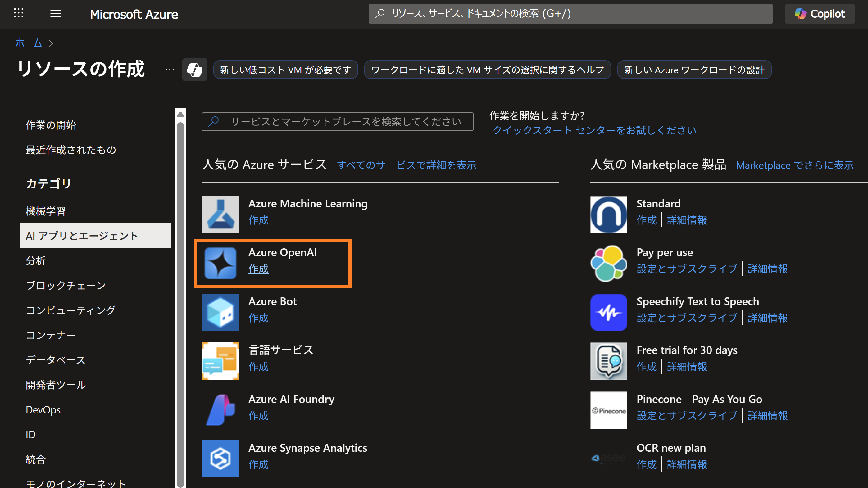Select AI アプリとエージェント category
The height and width of the screenshot is (488, 868).
(95, 236)
